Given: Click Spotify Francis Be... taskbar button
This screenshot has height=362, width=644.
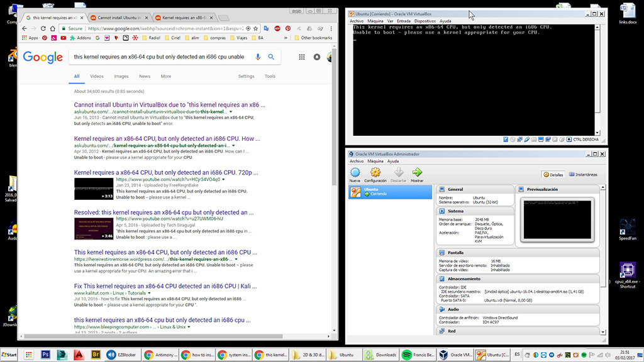Looking at the screenshot, I should (418, 354).
